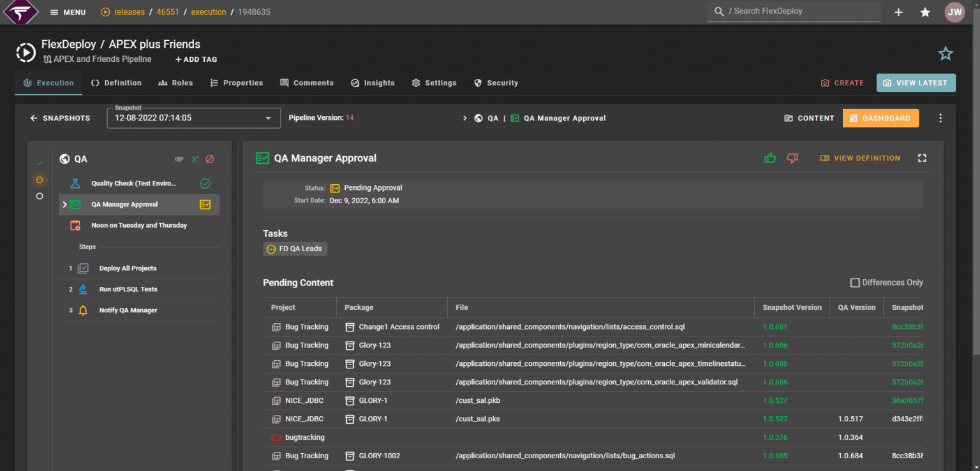
Task: Click the VIEW LATEST button
Action: click(916, 83)
